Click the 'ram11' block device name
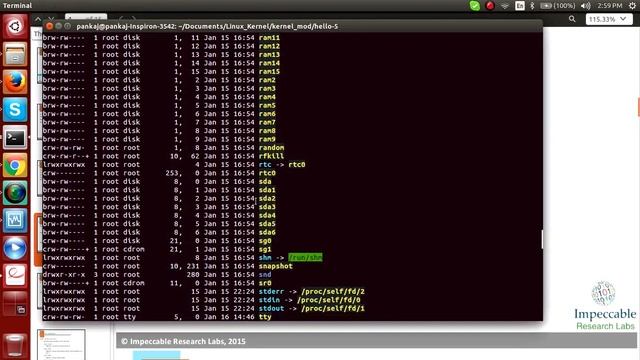Screen dimensions: 640x360 coord(269,38)
